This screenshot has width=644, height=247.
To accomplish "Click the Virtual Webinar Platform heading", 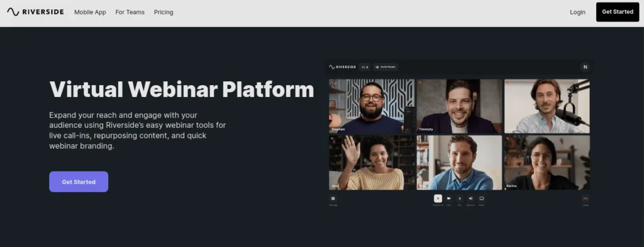I will [182, 89].
